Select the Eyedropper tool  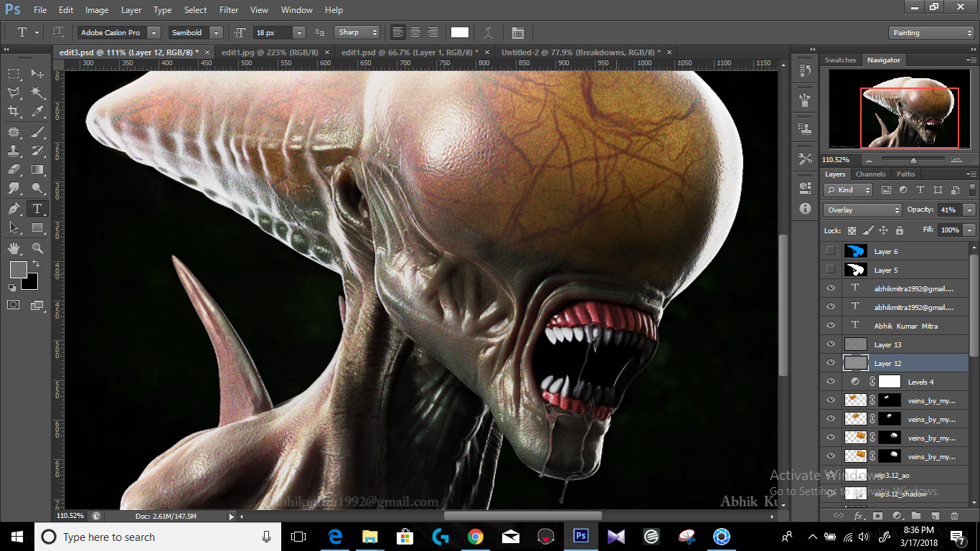[37, 111]
